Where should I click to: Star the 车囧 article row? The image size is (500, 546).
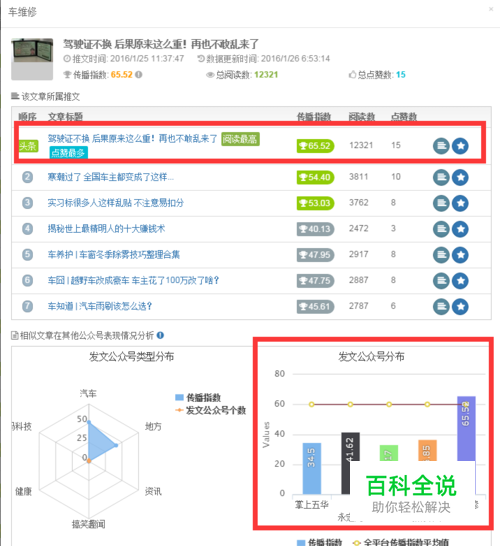460,281
